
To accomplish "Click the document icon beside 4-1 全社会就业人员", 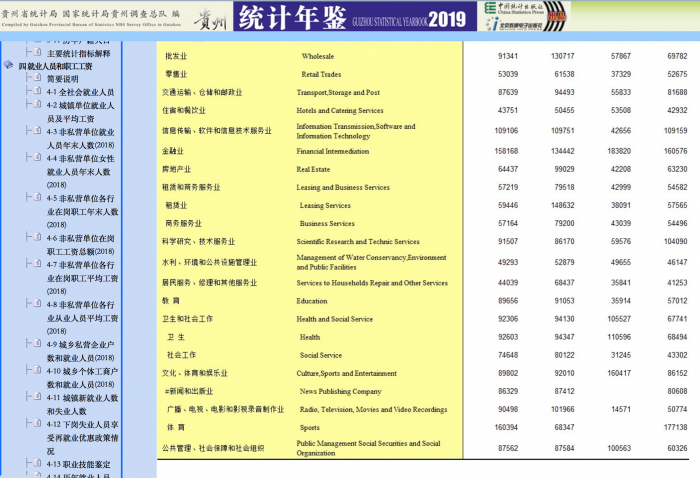I will click(36, 91).
